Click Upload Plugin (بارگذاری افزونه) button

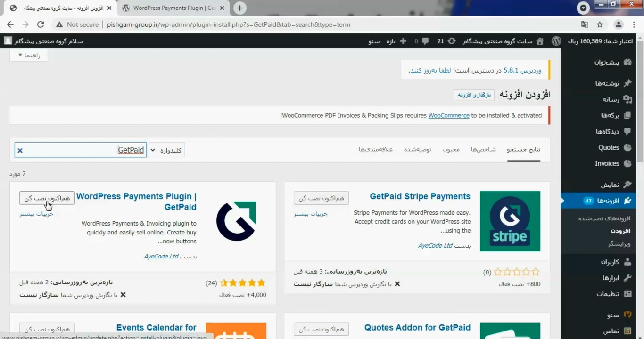[x=475, y=95]
